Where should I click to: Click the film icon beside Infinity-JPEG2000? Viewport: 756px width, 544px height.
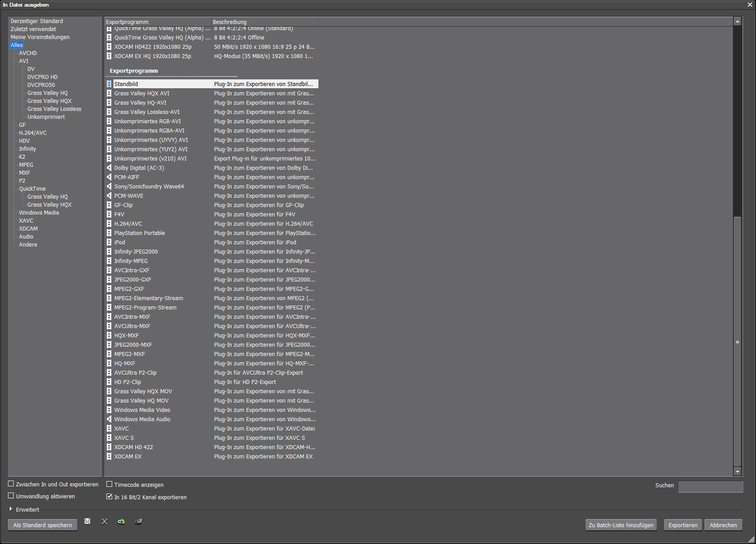pos(109,251)
